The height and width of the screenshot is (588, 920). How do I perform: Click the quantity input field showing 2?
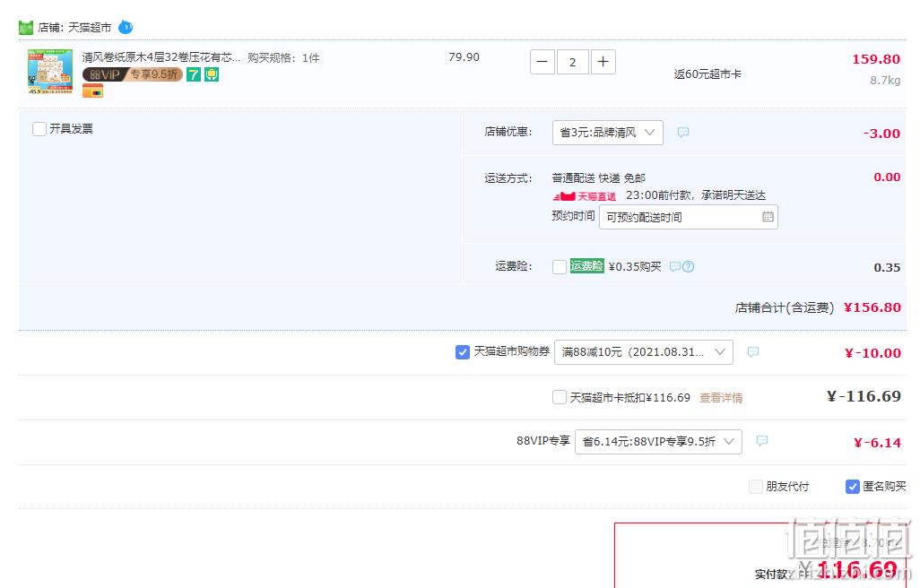click(572, 62)
